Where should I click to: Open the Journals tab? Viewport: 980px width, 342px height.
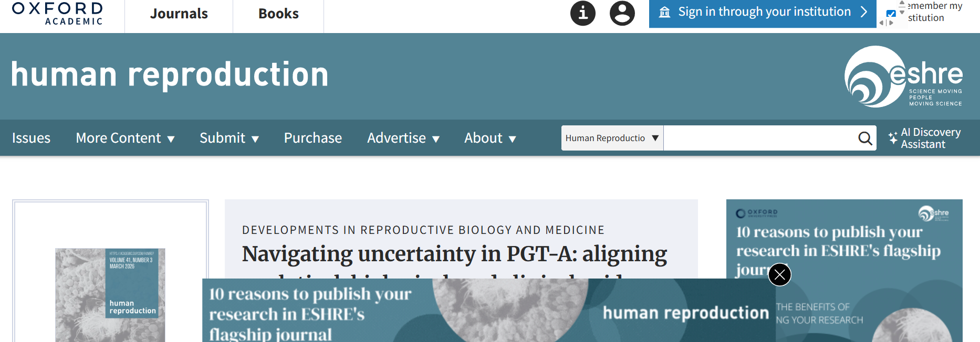(x=179, y=14)
